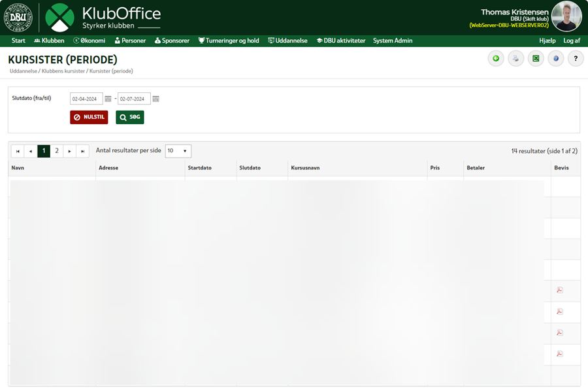The width and height of the screenshot is (588, 391).
Task: Sort table by Kursusnavn column header
Action: click(305, 168)
